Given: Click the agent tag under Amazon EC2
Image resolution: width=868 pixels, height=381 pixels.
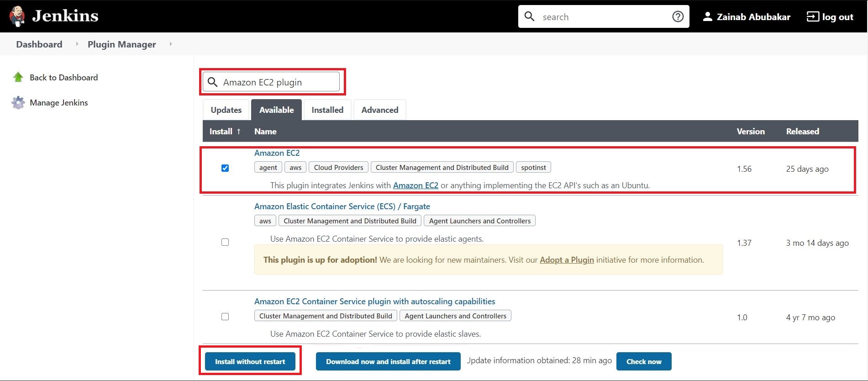Looking at the screenshot, I should click(268, 167).
